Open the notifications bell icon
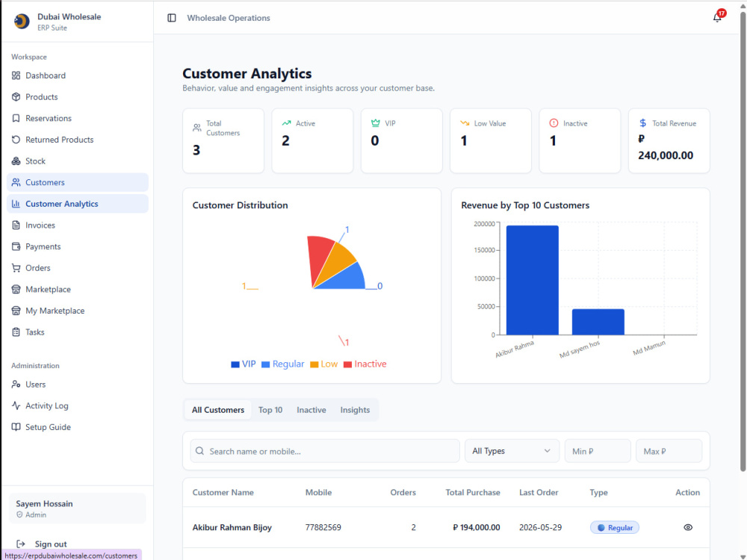Screen dimensions: 747x560 pos(716,18)
